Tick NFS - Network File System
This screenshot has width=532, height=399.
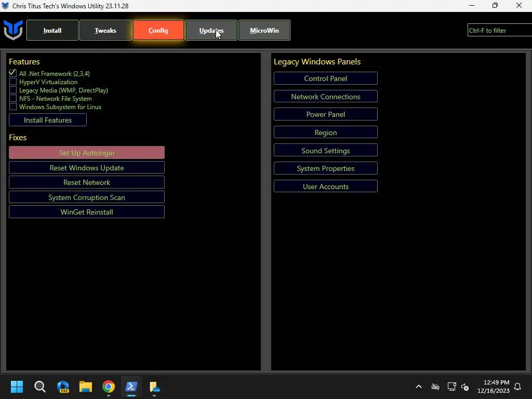click(13, 98)
